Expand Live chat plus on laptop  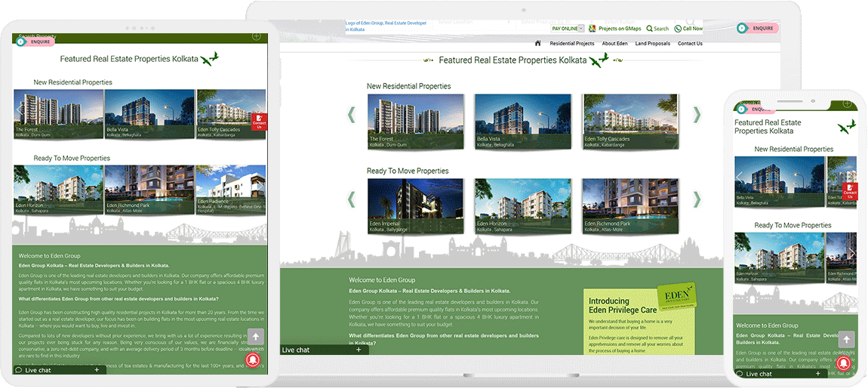[x=359, y=350]
